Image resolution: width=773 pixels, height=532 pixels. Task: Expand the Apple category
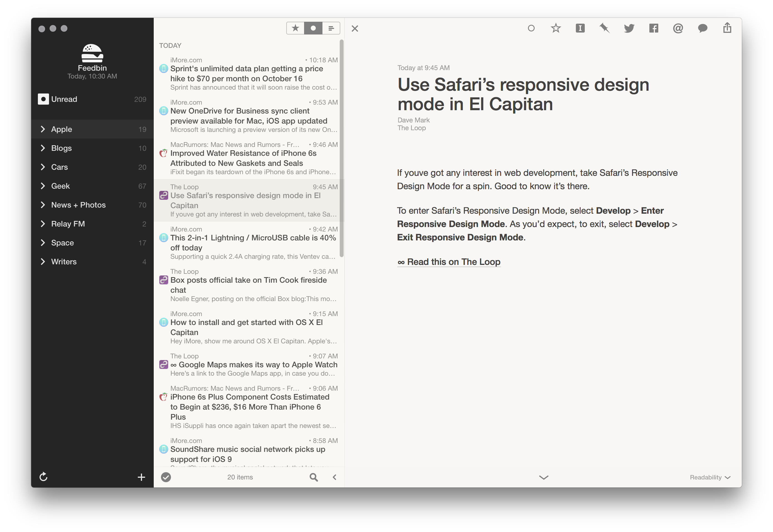coord(44,129)
